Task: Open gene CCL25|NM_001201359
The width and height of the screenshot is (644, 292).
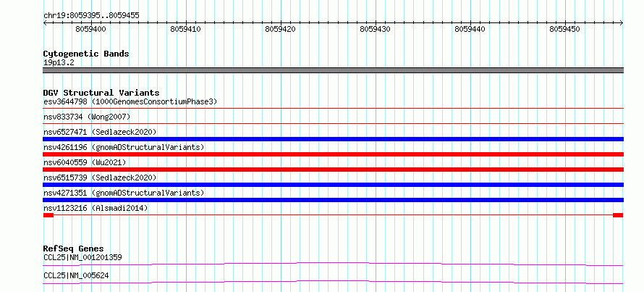Action: 82,258
